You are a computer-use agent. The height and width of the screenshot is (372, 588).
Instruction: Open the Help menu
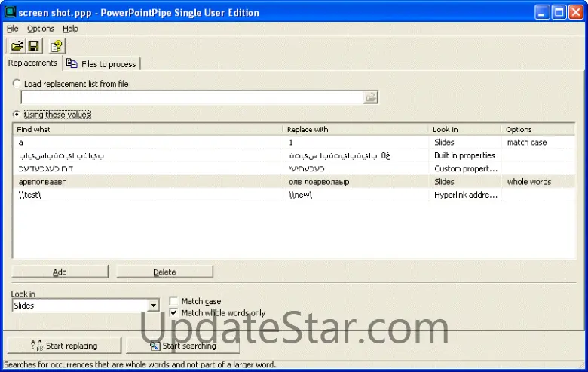point(70,29)
